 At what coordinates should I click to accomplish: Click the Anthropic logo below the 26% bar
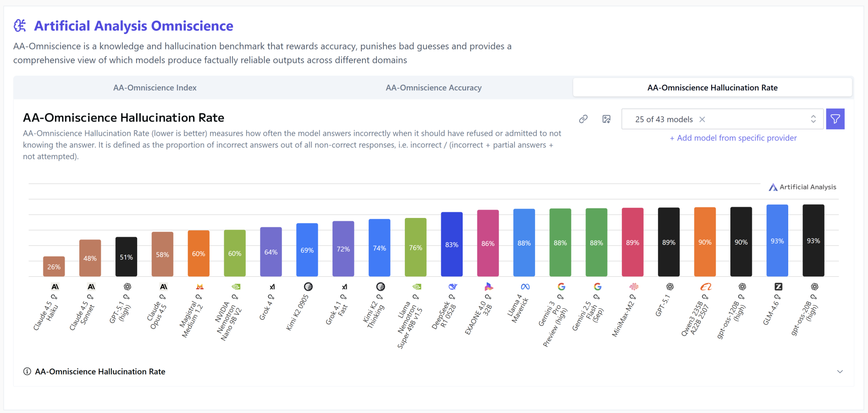[x=55, y=287]
